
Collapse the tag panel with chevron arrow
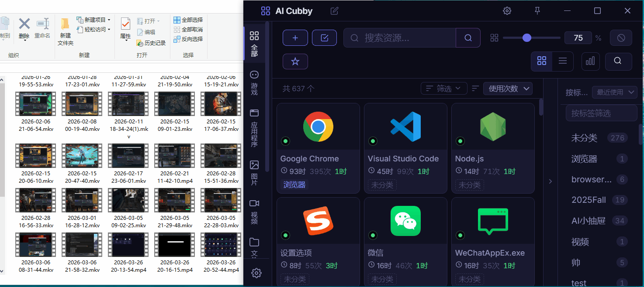550,181
